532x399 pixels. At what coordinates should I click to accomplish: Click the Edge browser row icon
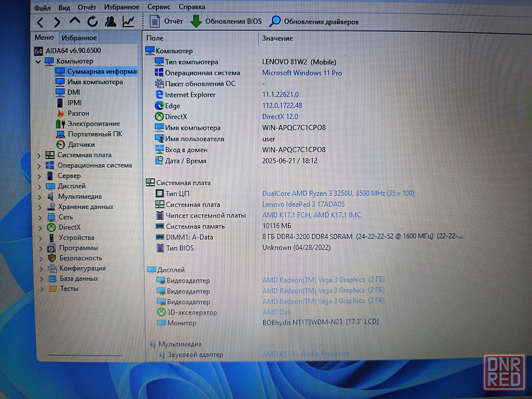159,105
